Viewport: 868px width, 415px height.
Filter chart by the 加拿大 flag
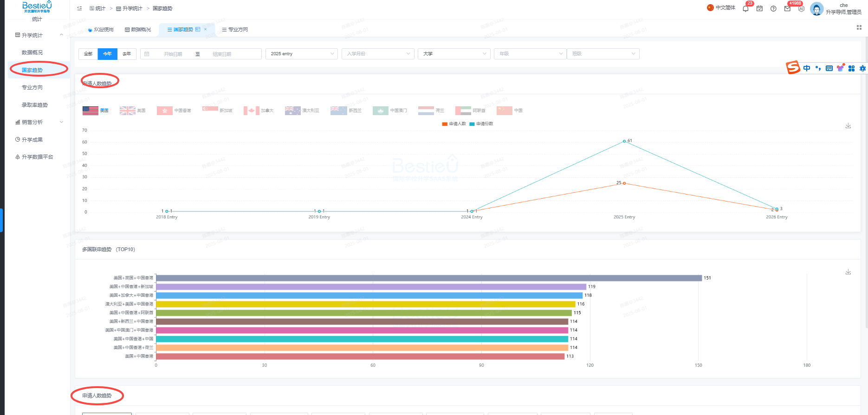pyautogui.click(x=259, y=110)
